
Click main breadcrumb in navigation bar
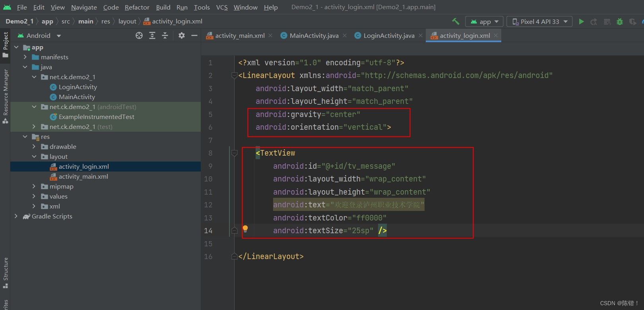85,21
